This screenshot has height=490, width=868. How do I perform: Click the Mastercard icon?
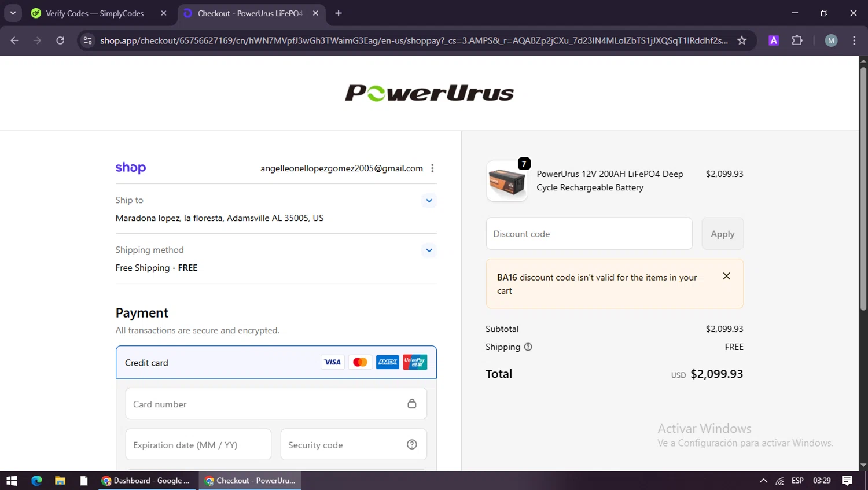point(360,362)
